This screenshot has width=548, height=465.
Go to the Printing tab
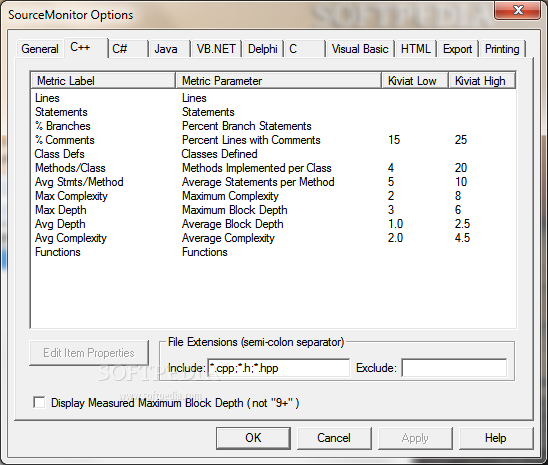click(502, 49)
